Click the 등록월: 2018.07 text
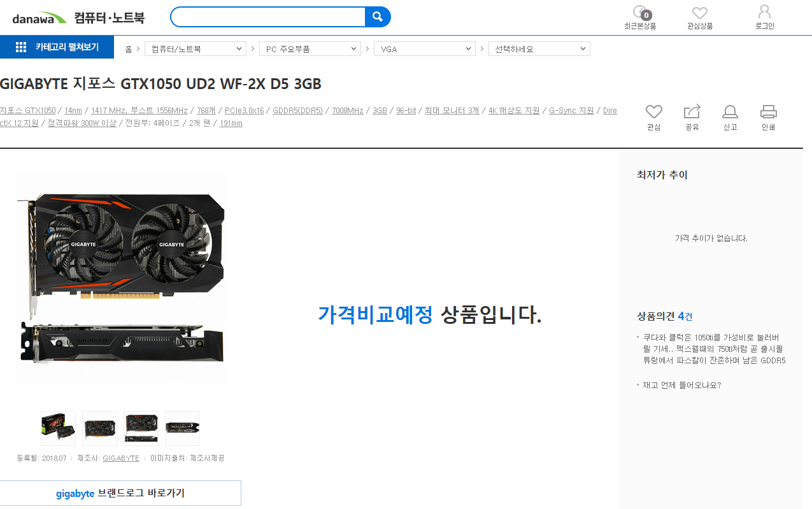 pos(42,458)
